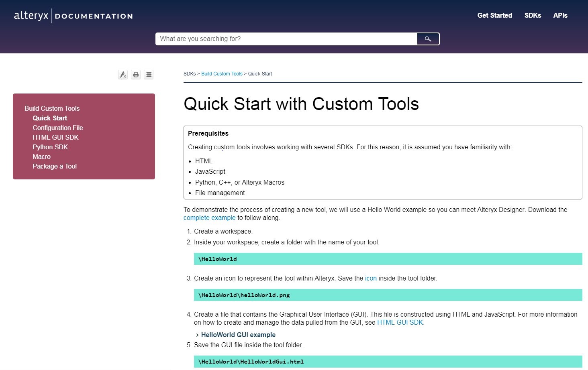
Task: Click the expand all list icon
Action: (x=149, y=75)
